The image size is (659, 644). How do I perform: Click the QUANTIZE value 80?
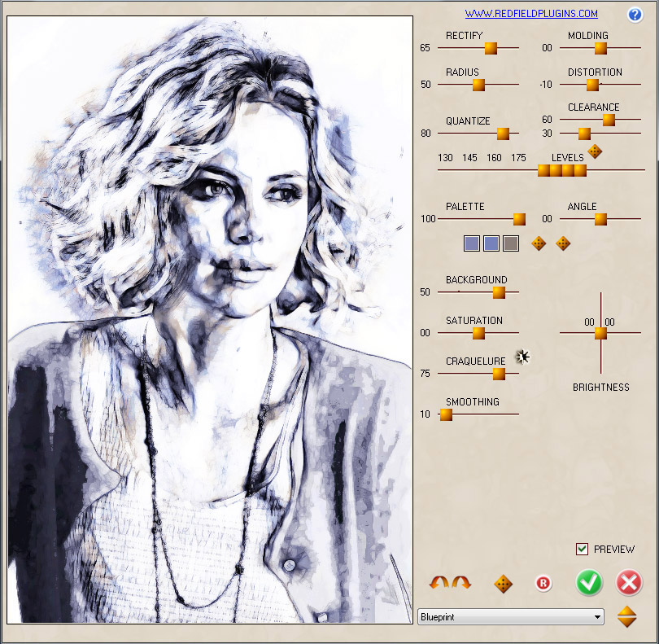426,134
